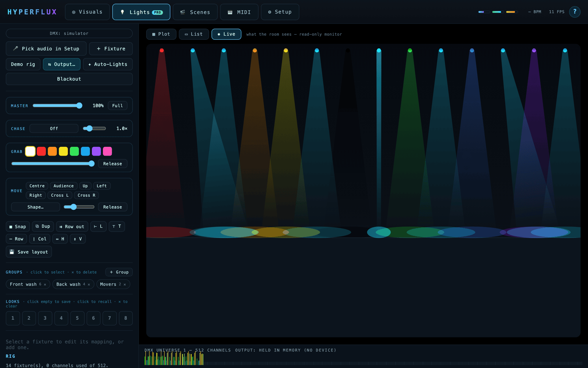Adjust the GRAB intensity slider
The image size is (588, 368).
point(53,164)
